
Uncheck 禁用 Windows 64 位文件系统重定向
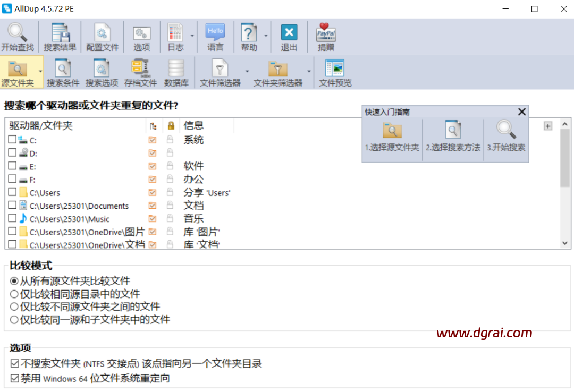pos(14,379)
